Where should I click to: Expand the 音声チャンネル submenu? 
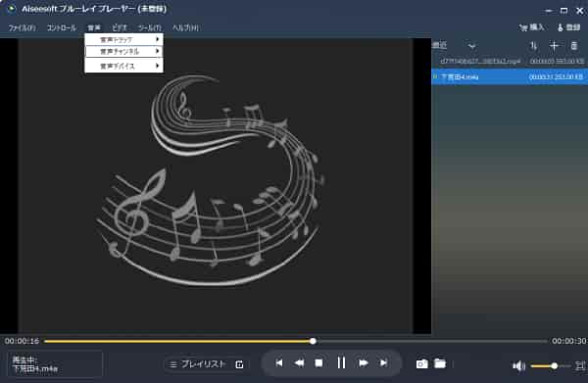tap(124, 51)
